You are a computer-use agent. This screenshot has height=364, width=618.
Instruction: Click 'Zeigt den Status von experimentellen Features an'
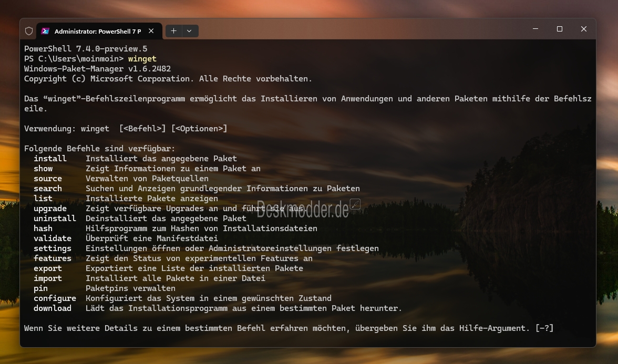click(x=199, y=258)
